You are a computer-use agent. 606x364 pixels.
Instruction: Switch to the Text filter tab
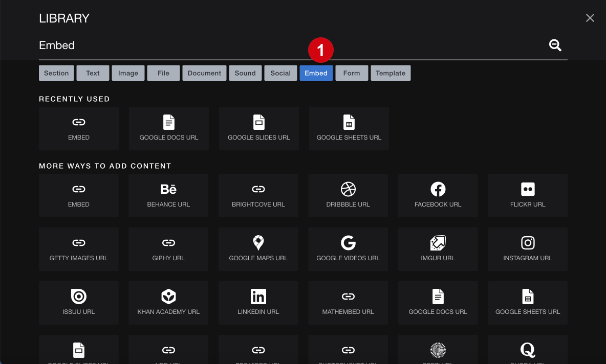[x=93, y=73]
